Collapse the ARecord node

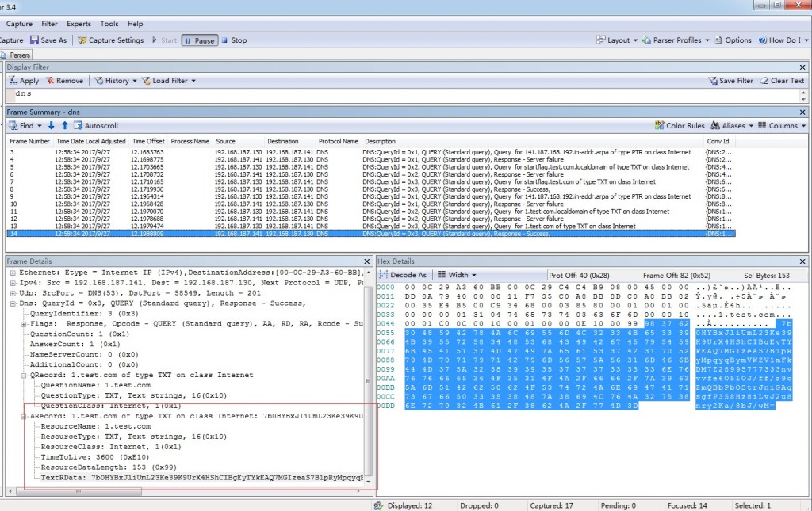(x=24, y=416)
